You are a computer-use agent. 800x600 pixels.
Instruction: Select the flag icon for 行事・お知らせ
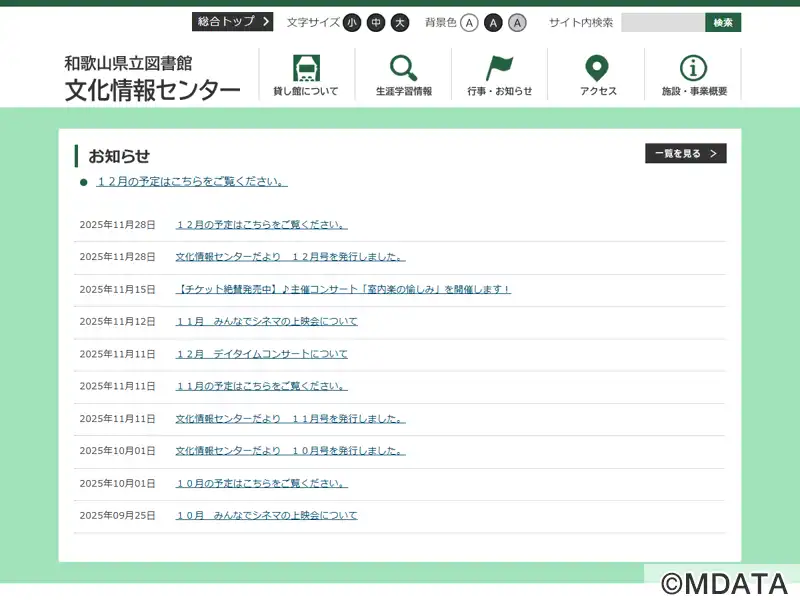(x=499, y=68)
